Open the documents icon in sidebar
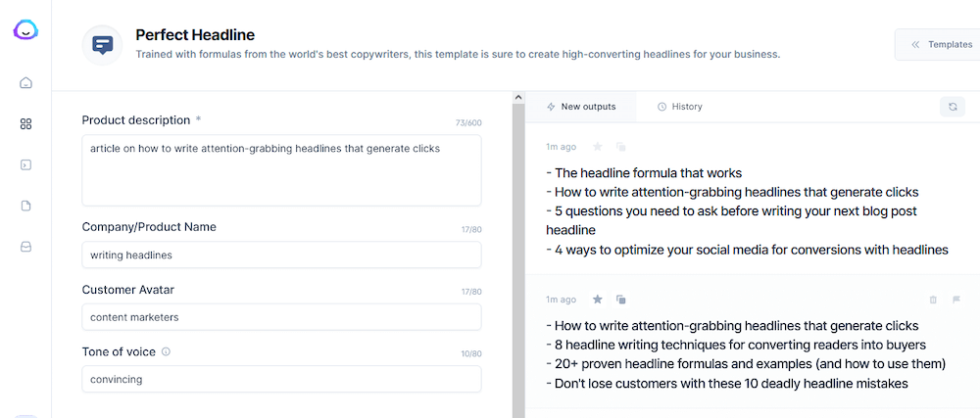 coord(26,206)
